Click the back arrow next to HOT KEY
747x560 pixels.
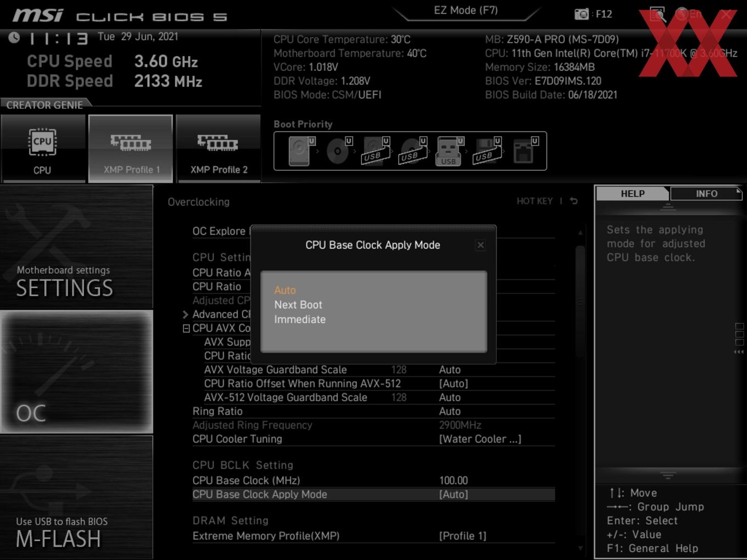[573, 201]
